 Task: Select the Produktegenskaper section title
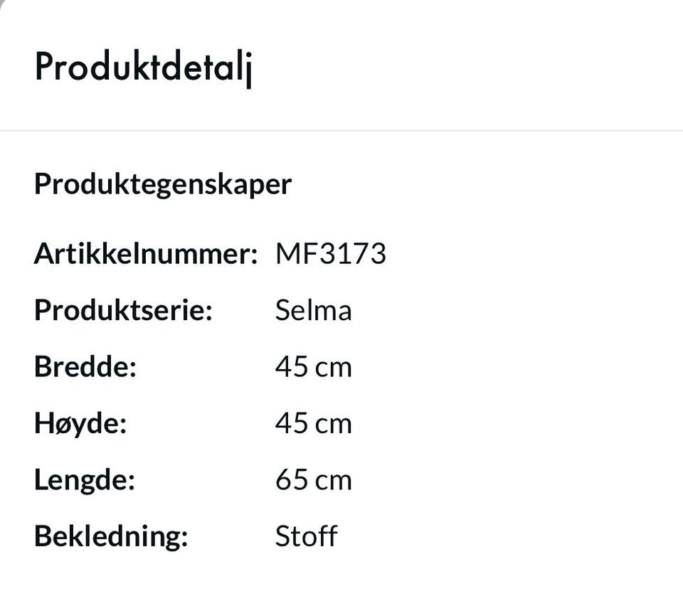pos(162,184)
